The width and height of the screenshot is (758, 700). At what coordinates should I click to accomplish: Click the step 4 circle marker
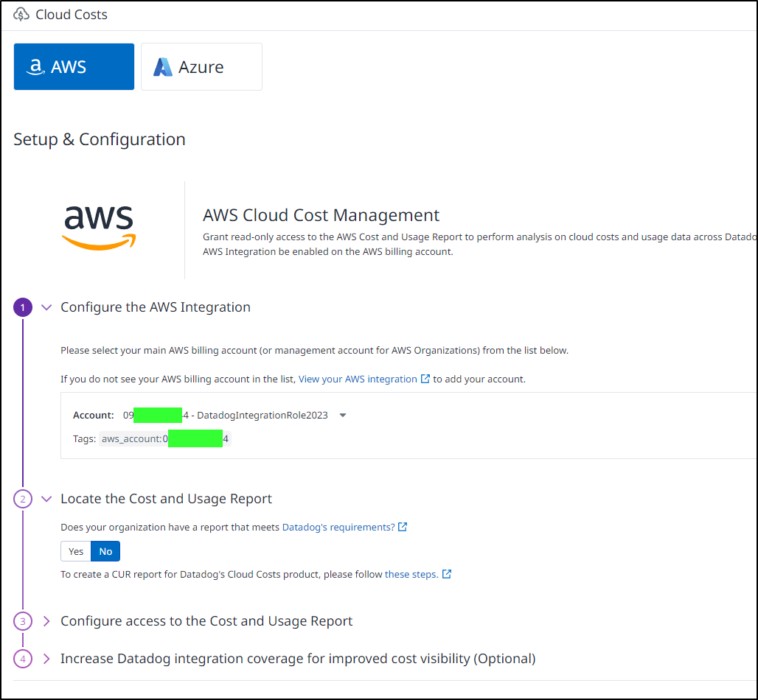point(23,659)
